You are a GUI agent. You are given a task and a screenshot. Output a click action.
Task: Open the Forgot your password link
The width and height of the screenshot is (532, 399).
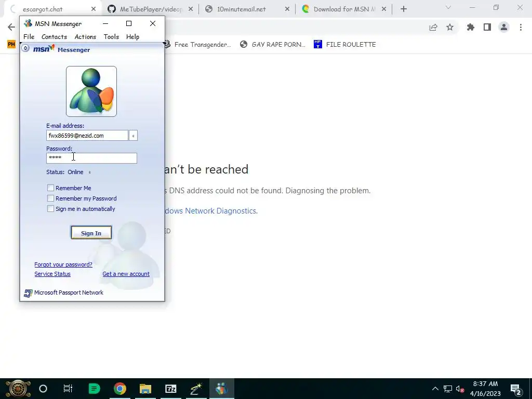pos(63,264)
